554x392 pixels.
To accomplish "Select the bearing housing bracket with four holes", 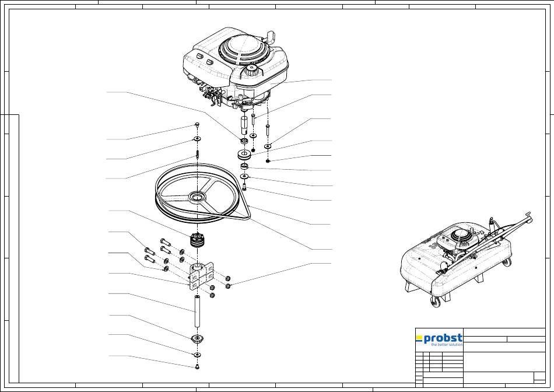I will (x=202, y=276).
